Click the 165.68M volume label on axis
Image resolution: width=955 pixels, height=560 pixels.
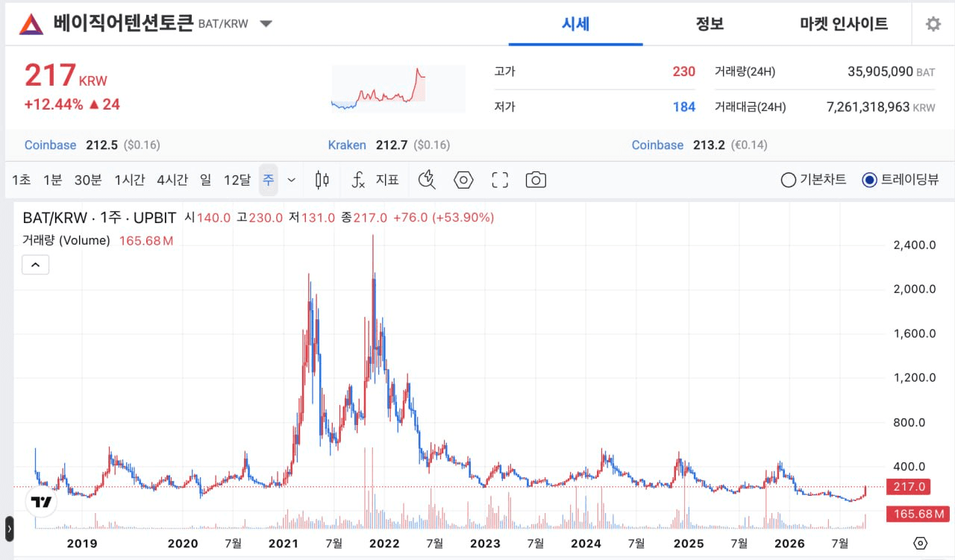[x=918, y=514]
